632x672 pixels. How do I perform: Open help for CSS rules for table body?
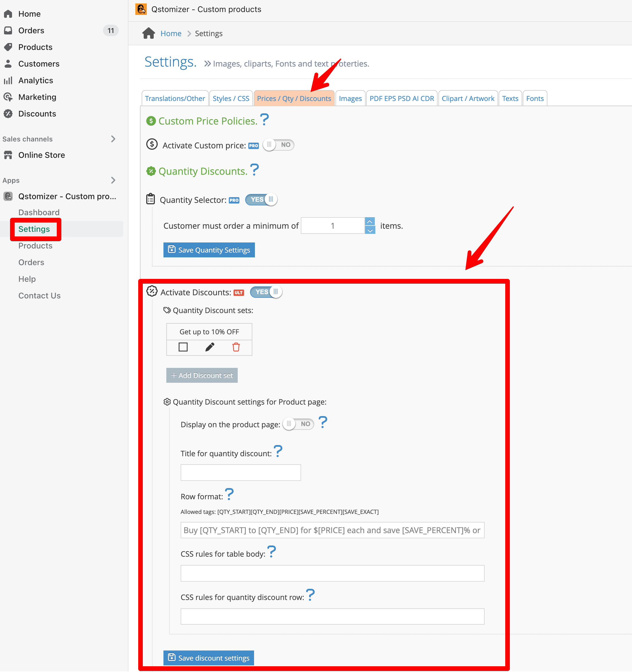click(272, 551)
